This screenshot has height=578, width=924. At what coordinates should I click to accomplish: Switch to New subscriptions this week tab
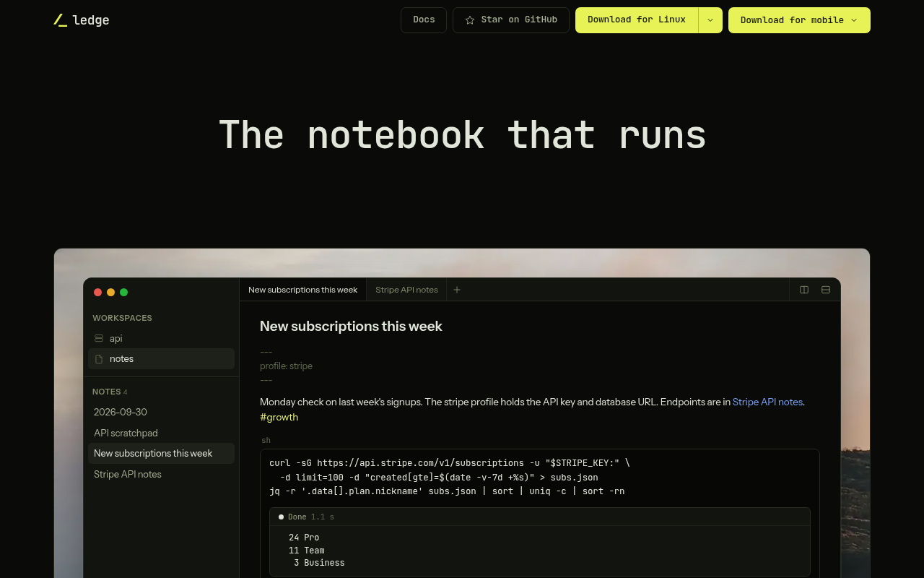(302, 290)
